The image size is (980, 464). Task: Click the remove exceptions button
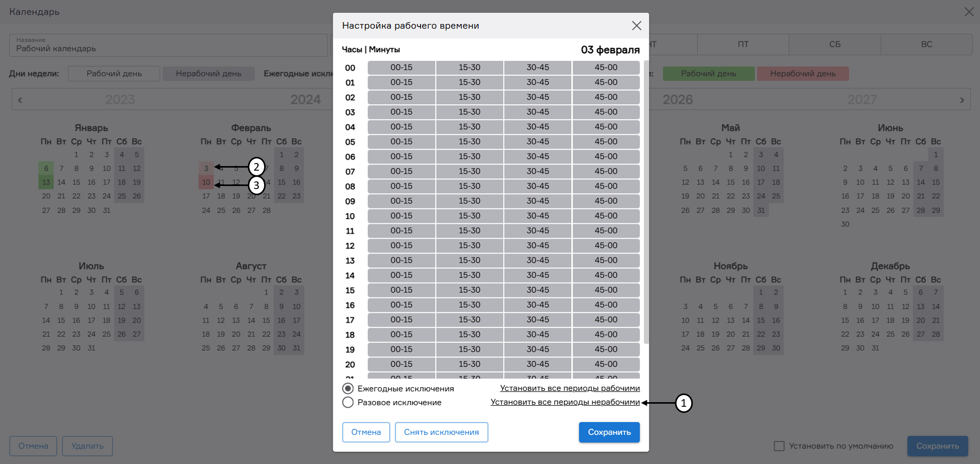pyautogui.click(x=441, y=432)
